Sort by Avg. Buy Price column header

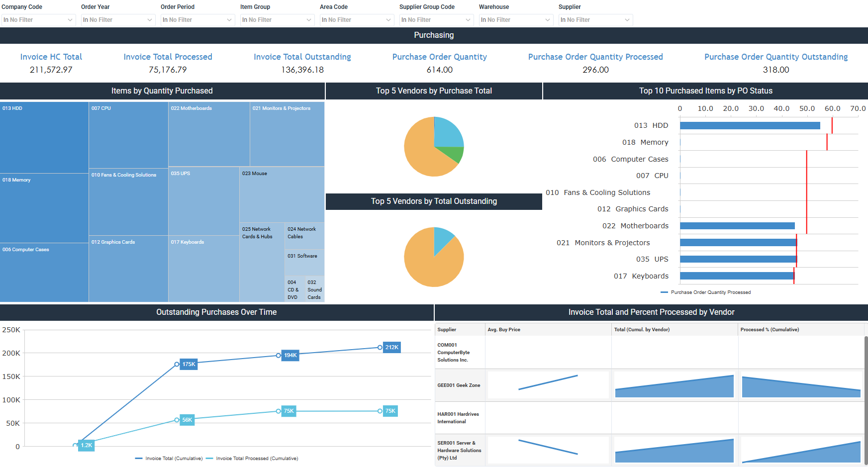tap(548, 330)
